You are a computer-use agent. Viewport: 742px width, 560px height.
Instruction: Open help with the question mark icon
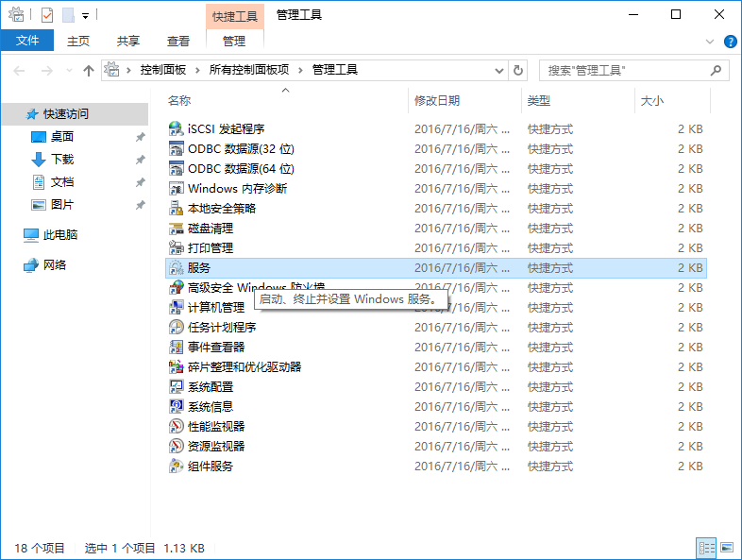tap(730, 42)
